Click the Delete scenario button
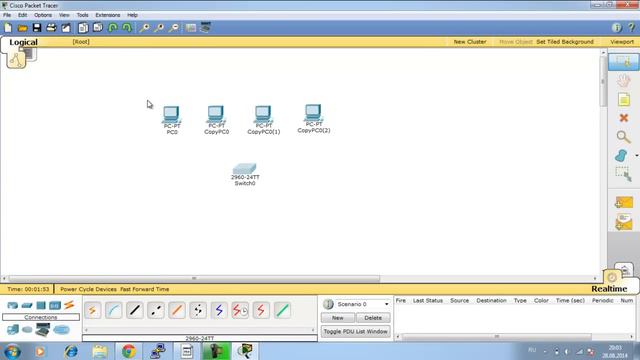640x360 pixels. [373, 318]
